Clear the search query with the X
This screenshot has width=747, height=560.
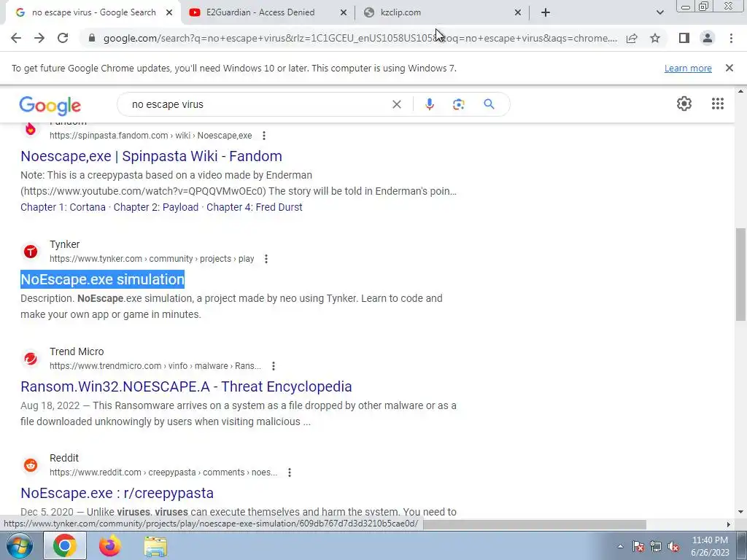tap(396, 104)
